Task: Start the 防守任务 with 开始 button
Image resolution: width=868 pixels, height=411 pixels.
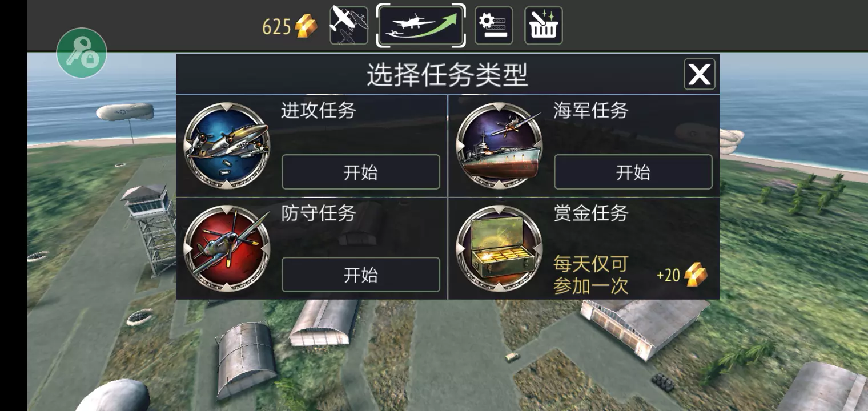Action: pos(361,275)
